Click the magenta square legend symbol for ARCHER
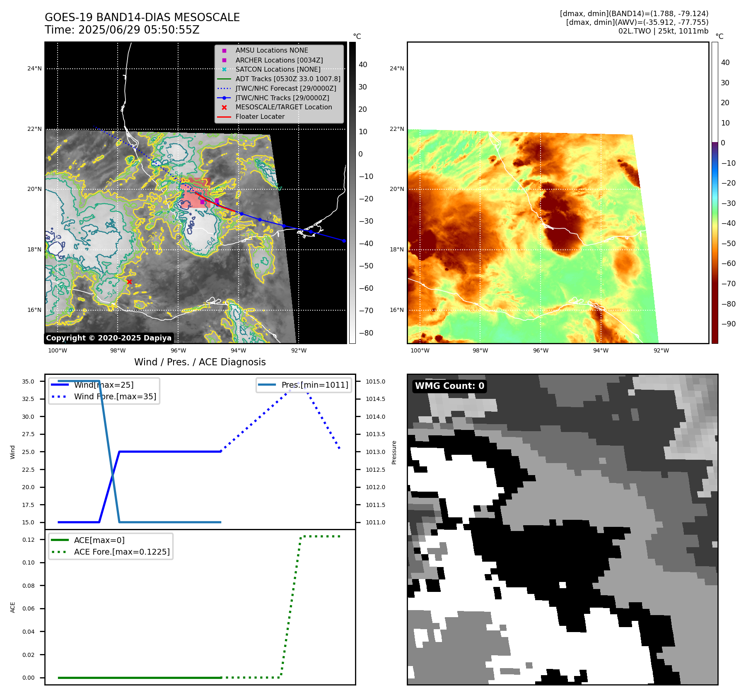Image resolution: width=746 pixels, height=700 pixels. pos(224,60)
